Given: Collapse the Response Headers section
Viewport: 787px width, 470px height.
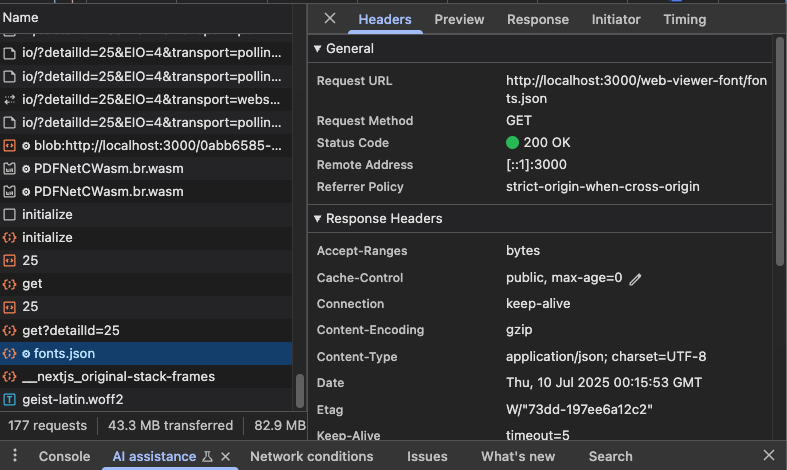Looking at the screenshot, I should click(317, 218).
